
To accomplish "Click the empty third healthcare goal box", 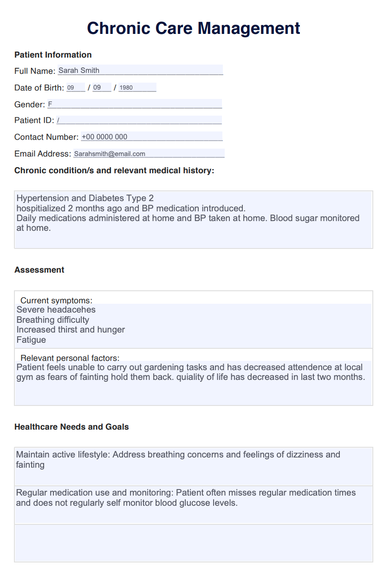I will [x=194, y=543].
